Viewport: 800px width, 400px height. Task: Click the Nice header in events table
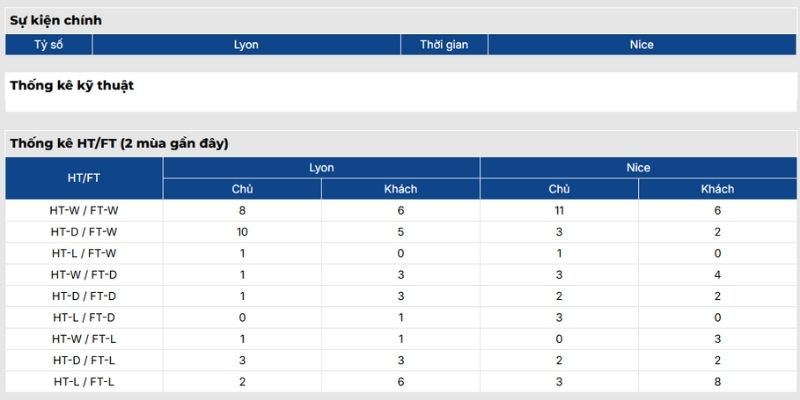point(641,45)
